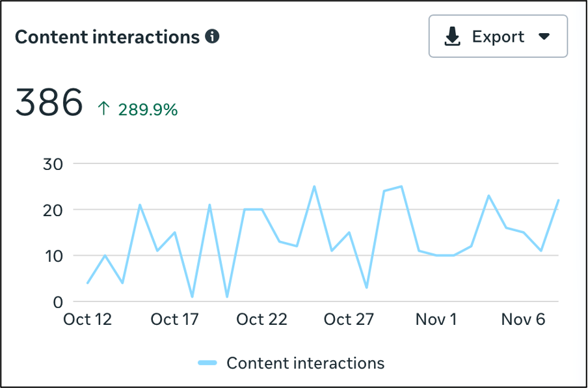Viewport: 588px width, 388px height.
Task: Click the info icon beside Content interactions
Action: [212, 36]
